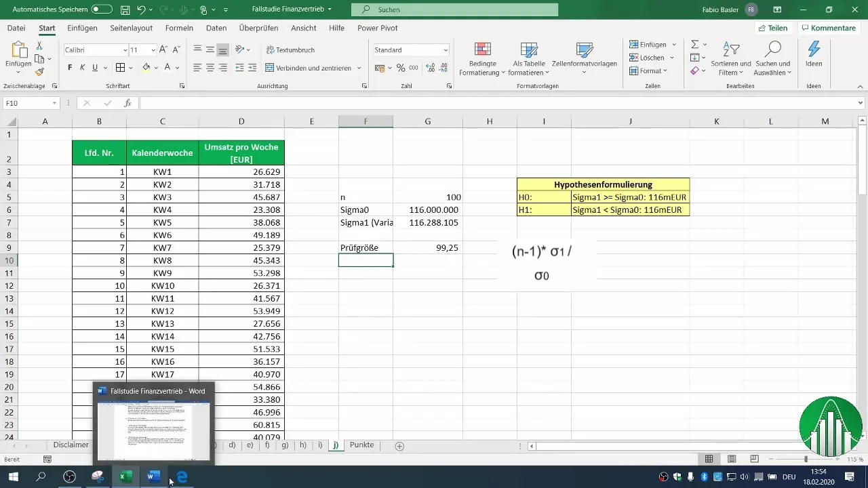This screenshot has width=868, height=488.
Task: Open Sortieren und Filtern dropdown
Action: tap(731, 59)
